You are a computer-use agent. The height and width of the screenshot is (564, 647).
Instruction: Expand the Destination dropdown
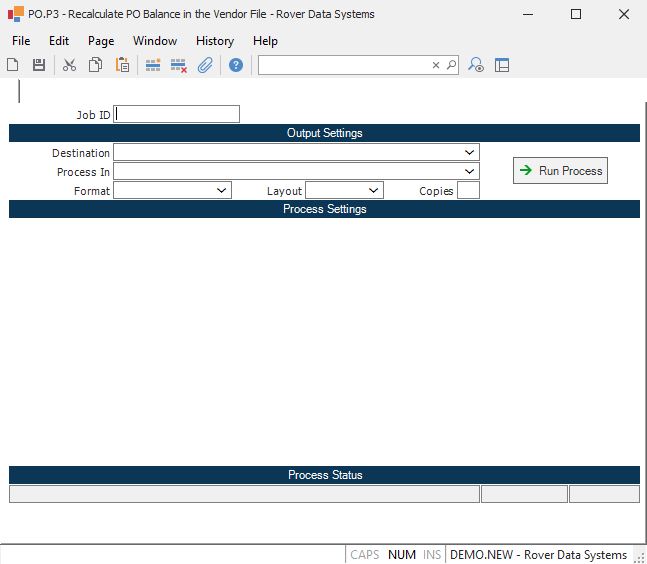click(470, 153)
